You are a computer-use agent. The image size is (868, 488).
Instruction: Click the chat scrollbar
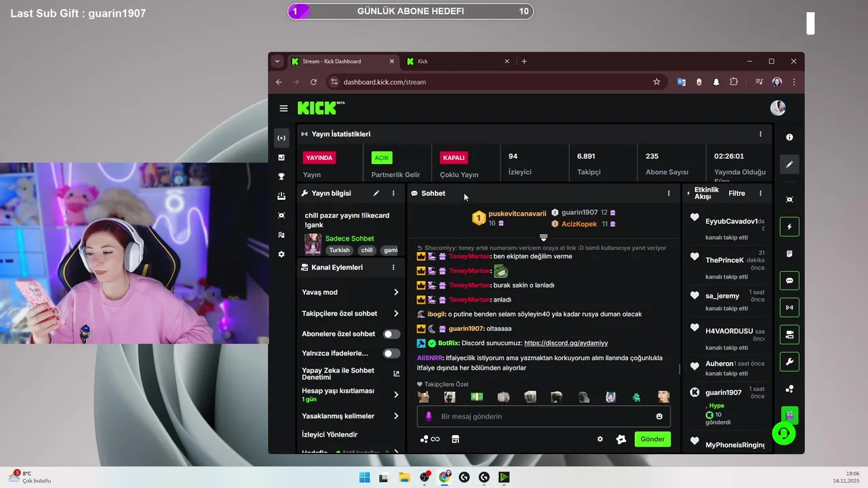click(679, 369)
